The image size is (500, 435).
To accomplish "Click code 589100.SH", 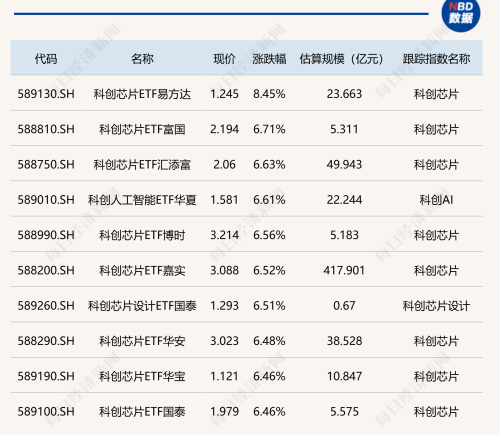I will pyautogui.click(x=46, y=412).
